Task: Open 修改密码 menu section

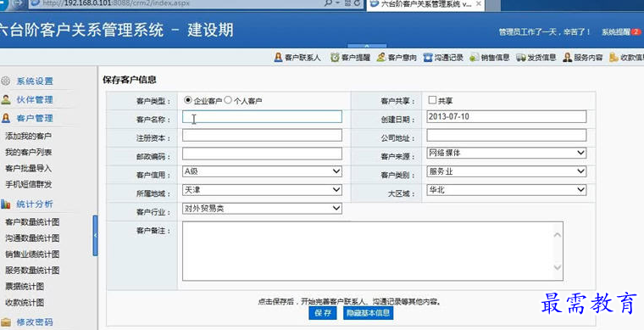Action: click(x=35, y=322)
